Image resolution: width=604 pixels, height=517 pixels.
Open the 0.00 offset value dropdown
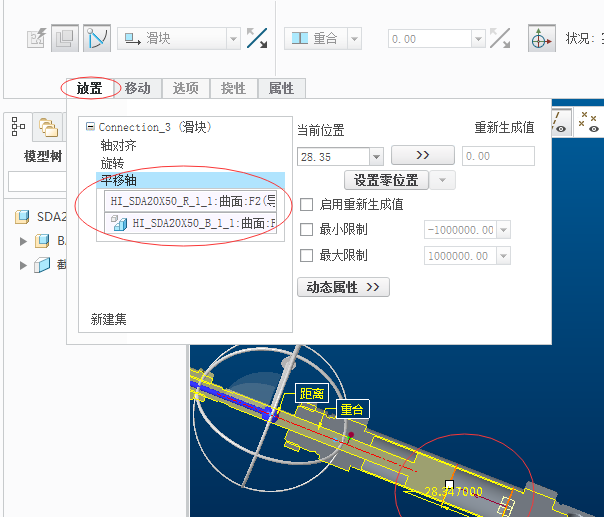pos(478,39)
